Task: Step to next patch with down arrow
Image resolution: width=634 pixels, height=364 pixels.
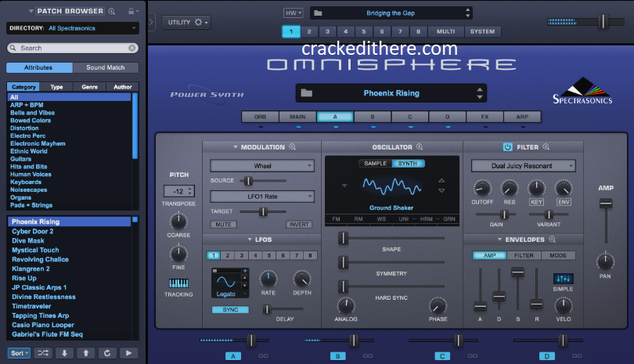Action: coord(64,353)
